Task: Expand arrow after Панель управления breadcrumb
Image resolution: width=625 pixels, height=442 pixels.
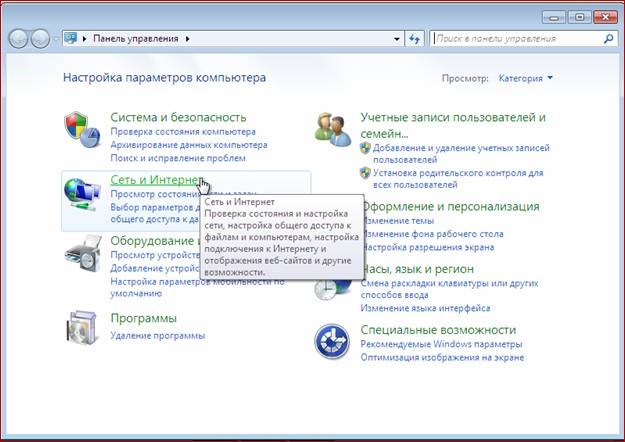Action: point(187,39)
